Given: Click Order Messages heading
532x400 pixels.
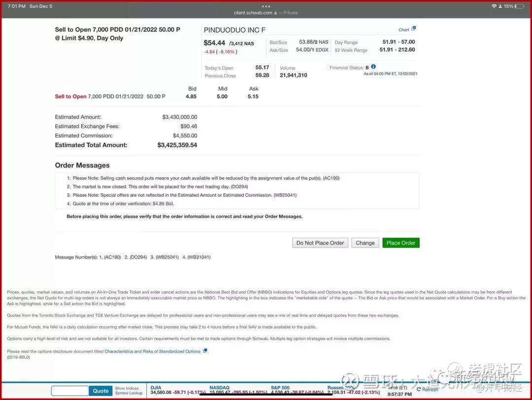Looking at the screenshot, I should click(82, 165).
